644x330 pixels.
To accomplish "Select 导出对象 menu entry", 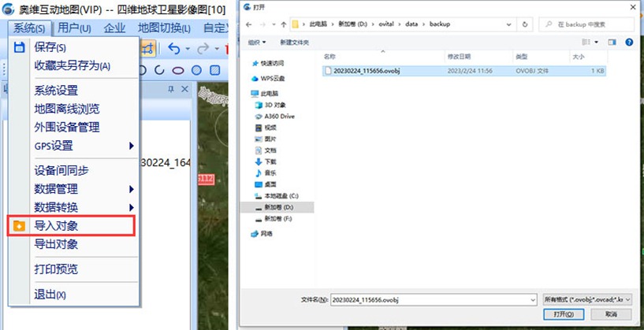I will tap(56, 244).
